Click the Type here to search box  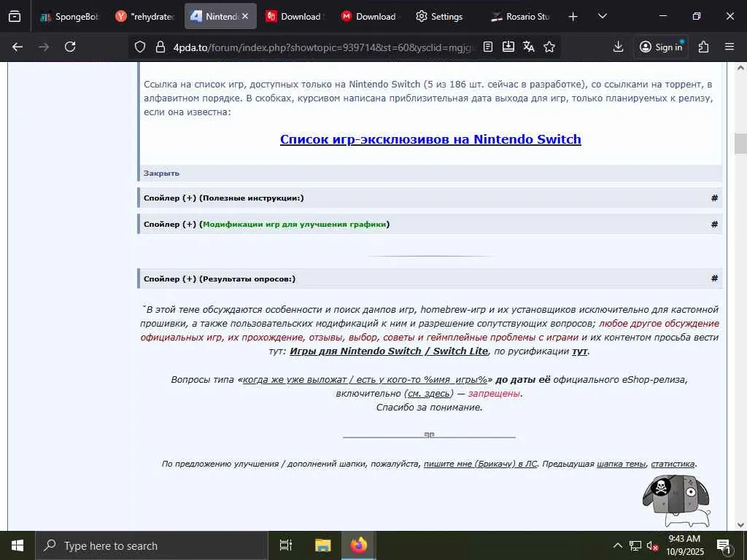tap(152, 545)
